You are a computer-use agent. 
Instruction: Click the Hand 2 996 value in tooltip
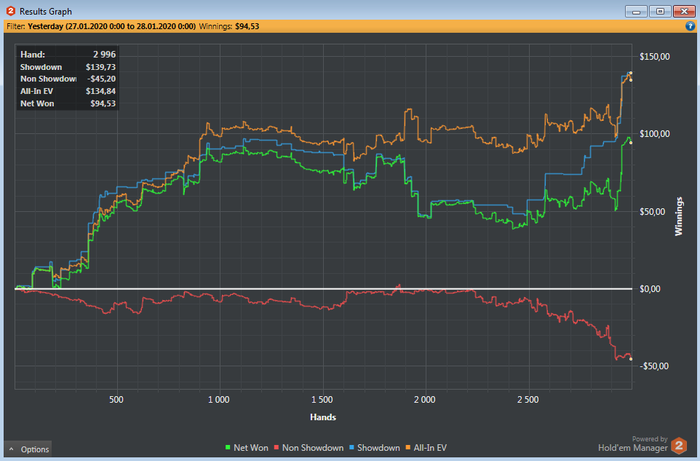pyautogui.click(x=104, y=54)
